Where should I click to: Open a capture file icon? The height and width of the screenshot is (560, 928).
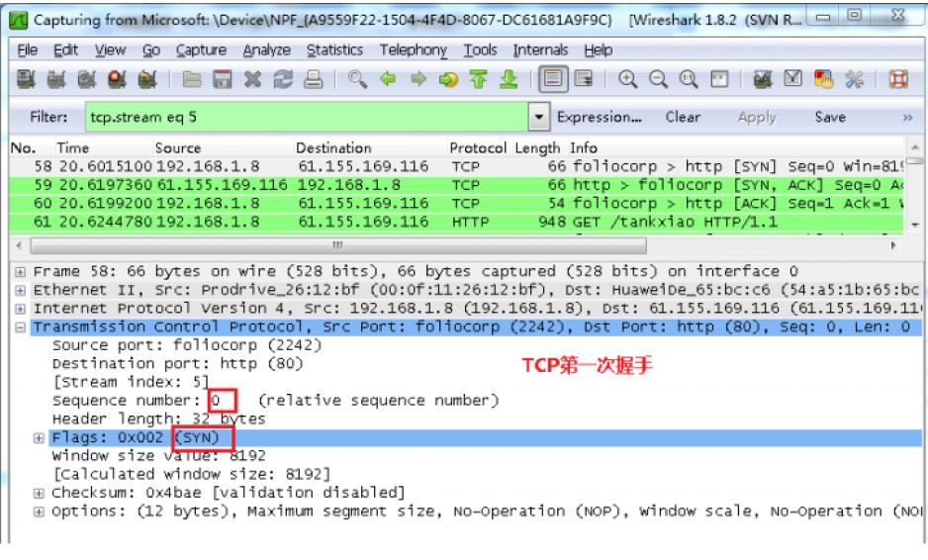(x=192, y=79)
